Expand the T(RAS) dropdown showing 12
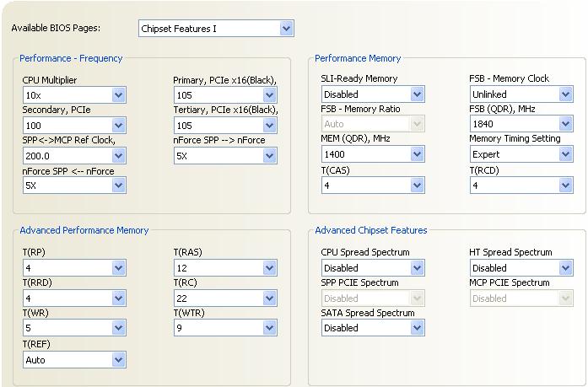The width and height of the screenshot is (588, 387). click(x=225, y=268)
